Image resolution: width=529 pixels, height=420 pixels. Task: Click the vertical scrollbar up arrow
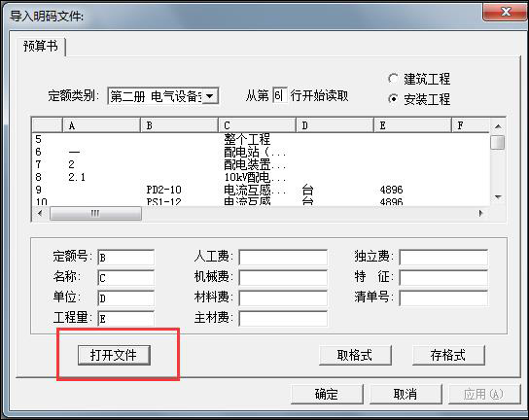498,126
